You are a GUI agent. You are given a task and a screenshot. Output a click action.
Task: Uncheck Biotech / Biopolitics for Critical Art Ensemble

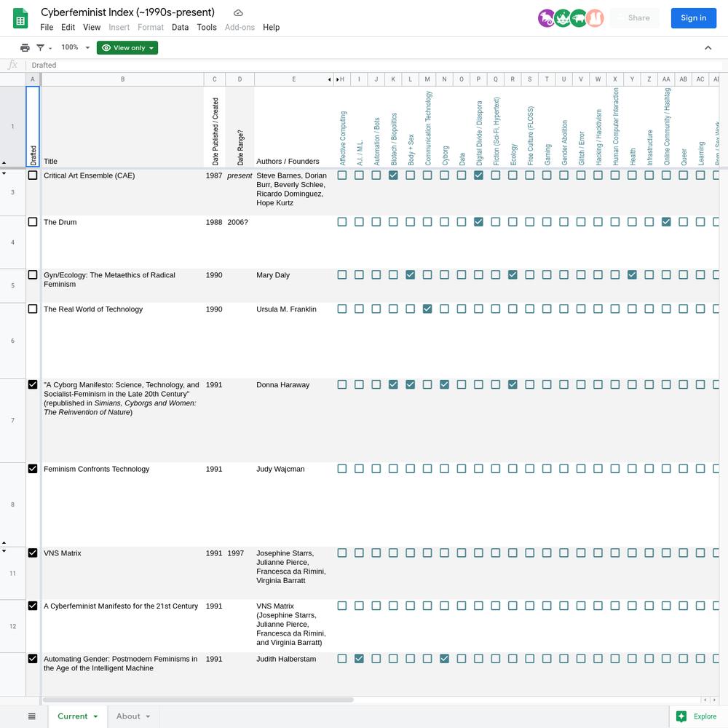click(x=393, y=175)
